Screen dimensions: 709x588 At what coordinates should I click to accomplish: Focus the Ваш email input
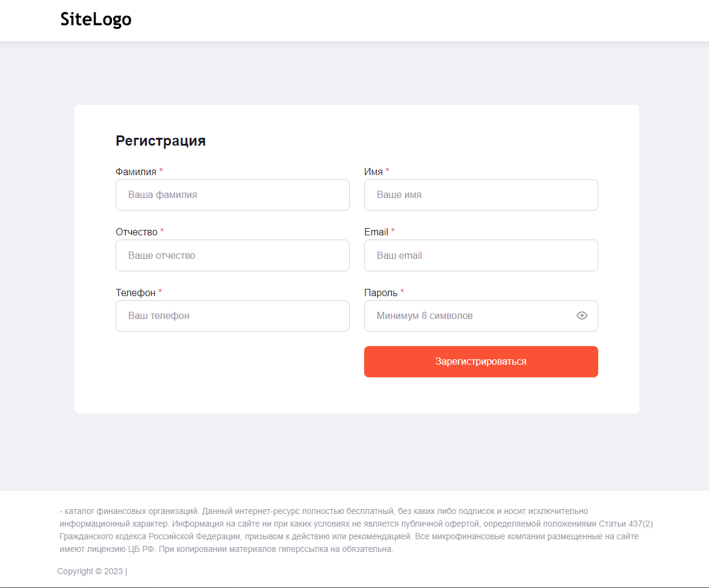[481, 255]
